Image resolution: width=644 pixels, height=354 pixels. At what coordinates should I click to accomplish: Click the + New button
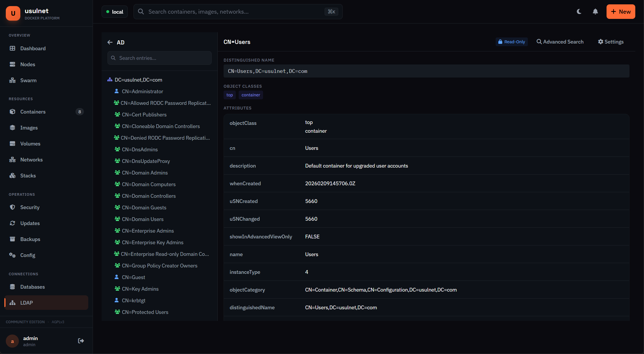pyautogui.click(x=620, y=11)
